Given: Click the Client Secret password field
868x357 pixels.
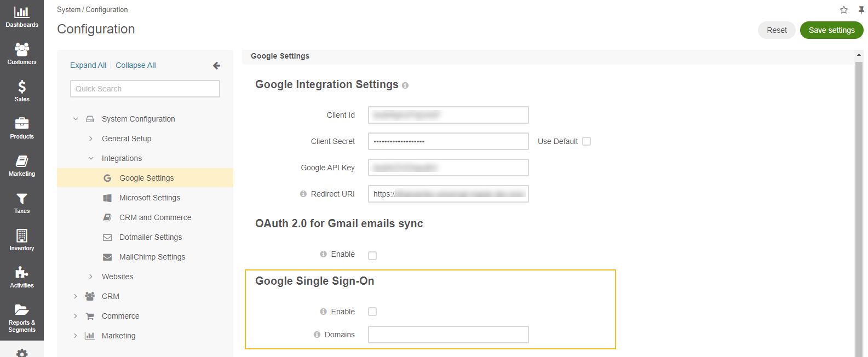Looking at the screenshot, I should [449, 141].
